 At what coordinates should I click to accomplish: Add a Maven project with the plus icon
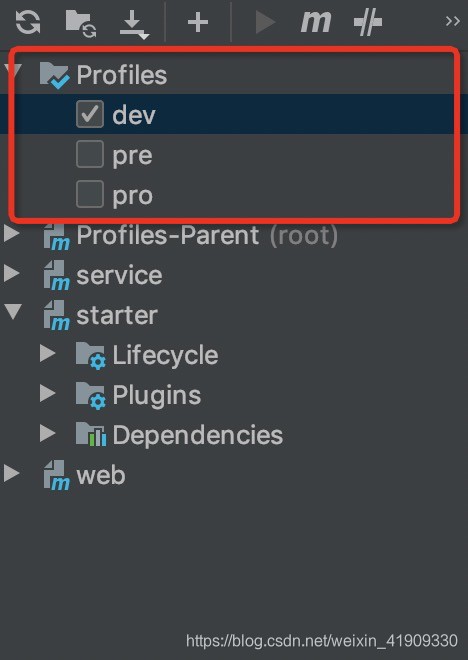[198, 22]
